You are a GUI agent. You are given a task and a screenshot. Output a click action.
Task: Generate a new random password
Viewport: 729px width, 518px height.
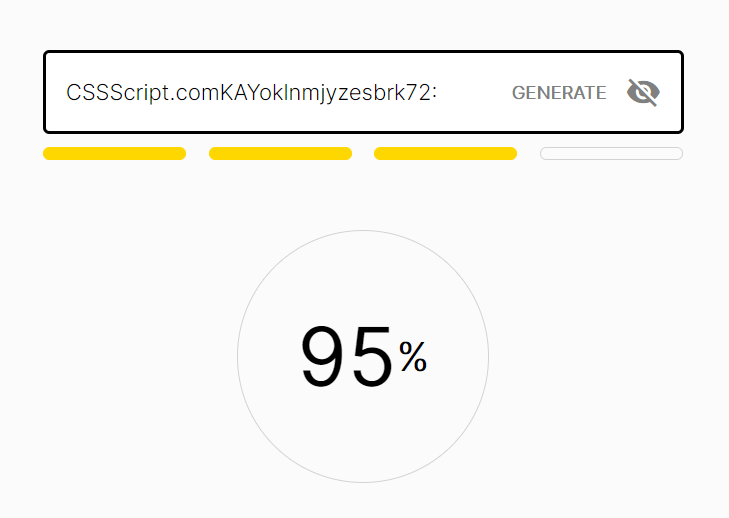558,93
